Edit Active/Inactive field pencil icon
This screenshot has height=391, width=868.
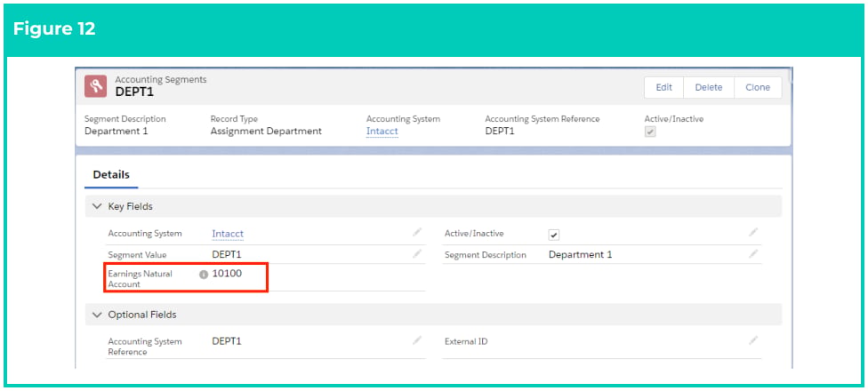753,232
